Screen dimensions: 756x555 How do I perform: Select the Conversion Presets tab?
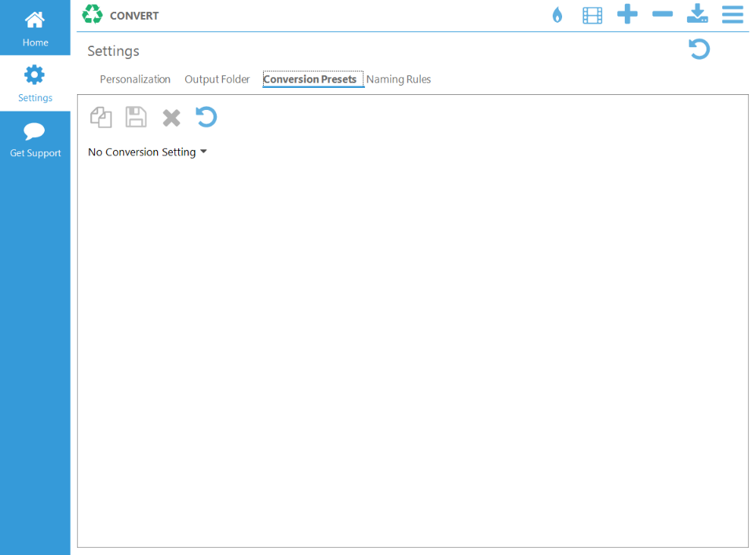coord(312,79)
